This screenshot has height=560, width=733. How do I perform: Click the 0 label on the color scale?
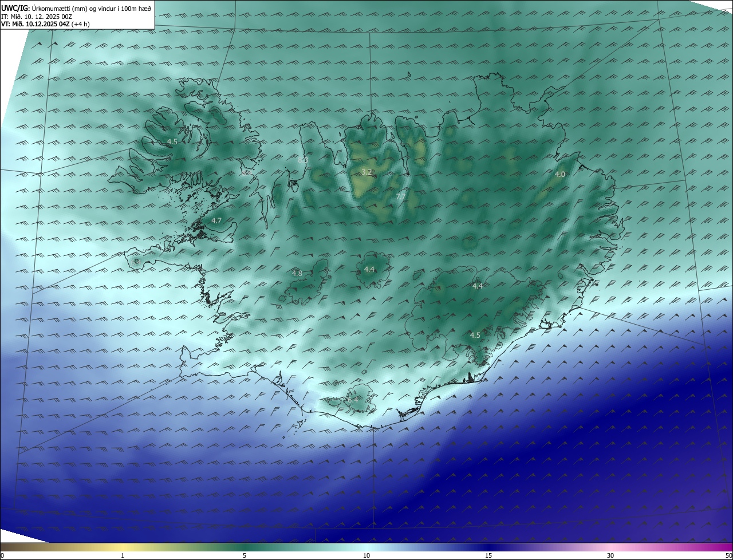tap(2, 556)
